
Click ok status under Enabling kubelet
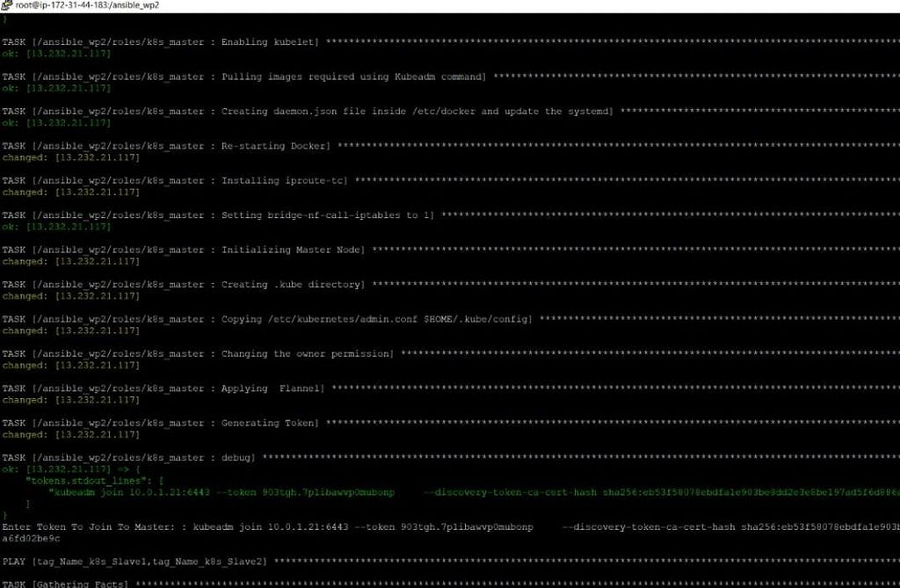(x=56, y=54)
